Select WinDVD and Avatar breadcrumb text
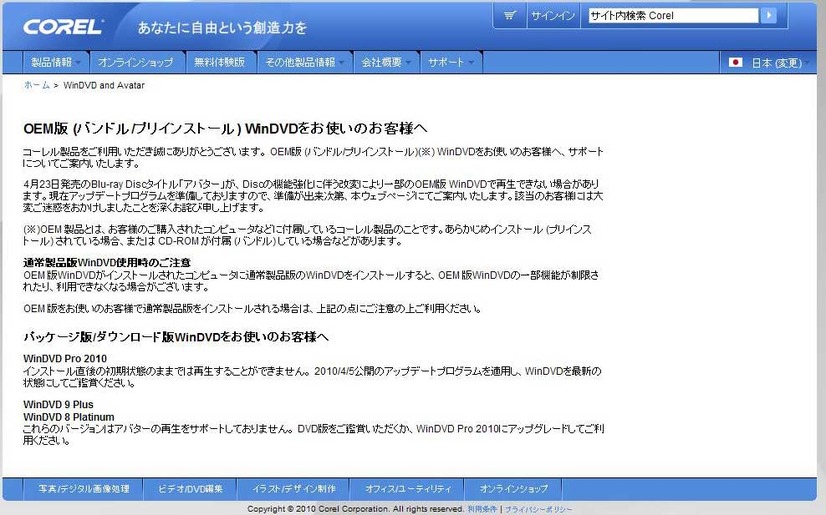The image size is (826, 515). pyautogui.click(x=104, y=85)
